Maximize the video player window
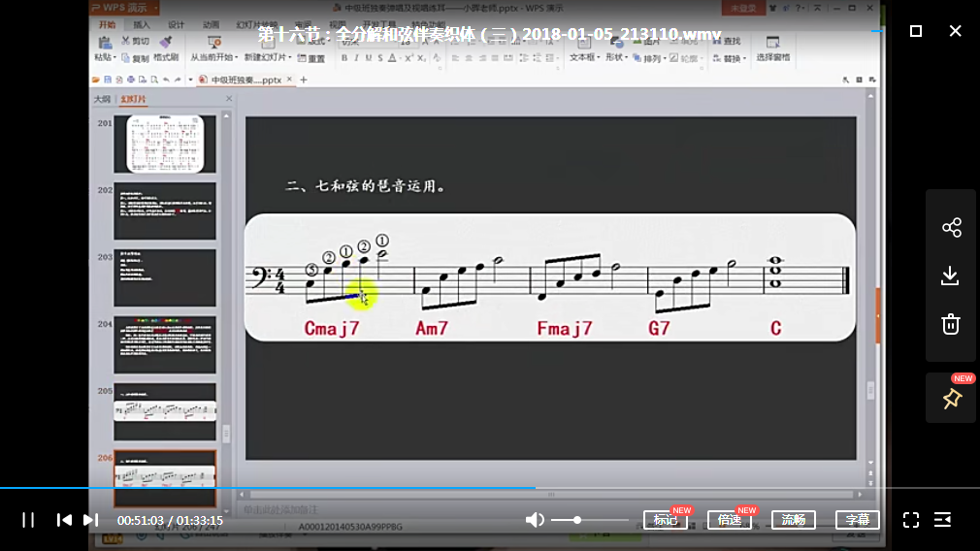 (x=916, y=31)
